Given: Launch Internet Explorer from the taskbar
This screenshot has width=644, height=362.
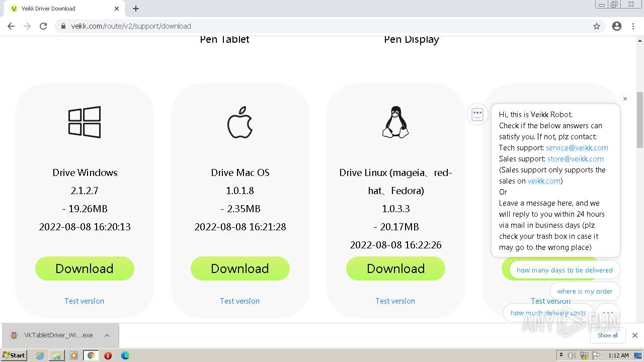Looking at the screenshot, I should click(40, 355).
